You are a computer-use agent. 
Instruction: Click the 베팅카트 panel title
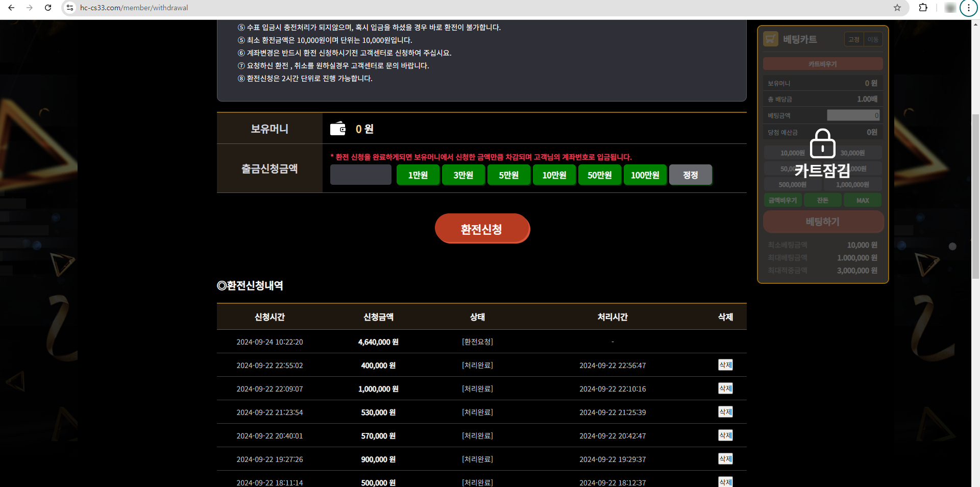pos(800,39)
